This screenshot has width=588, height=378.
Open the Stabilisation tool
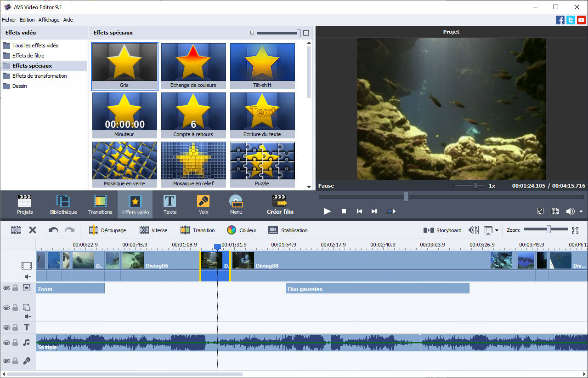288,230
